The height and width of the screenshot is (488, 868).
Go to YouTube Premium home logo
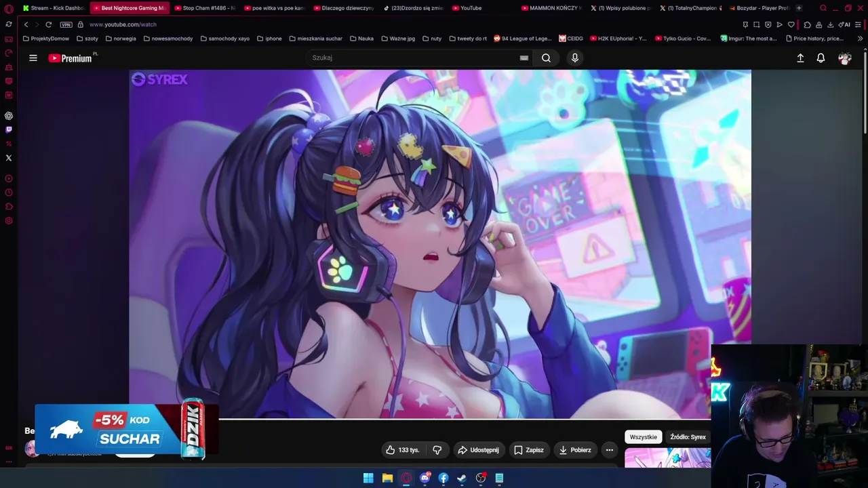tap(71, 58)
